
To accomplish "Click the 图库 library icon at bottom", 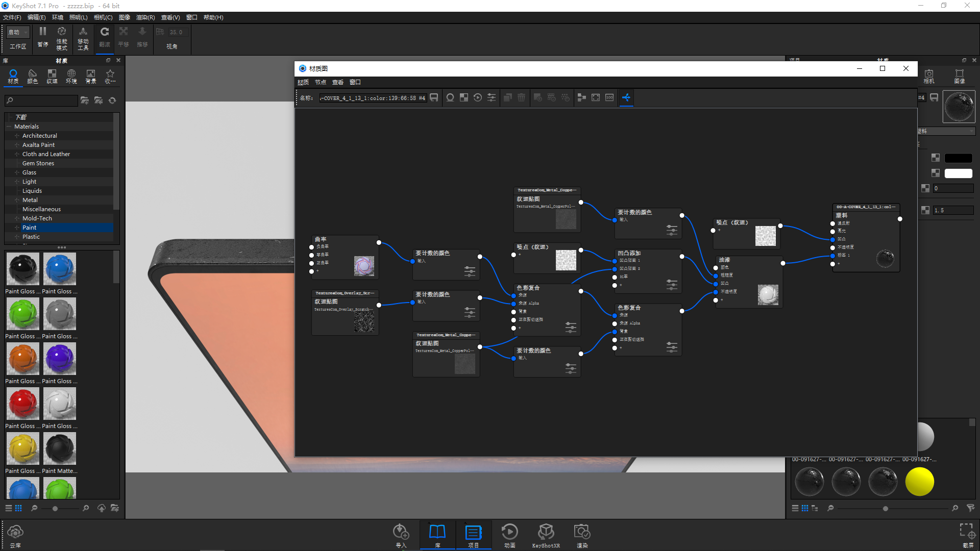I will click(437, 535).
